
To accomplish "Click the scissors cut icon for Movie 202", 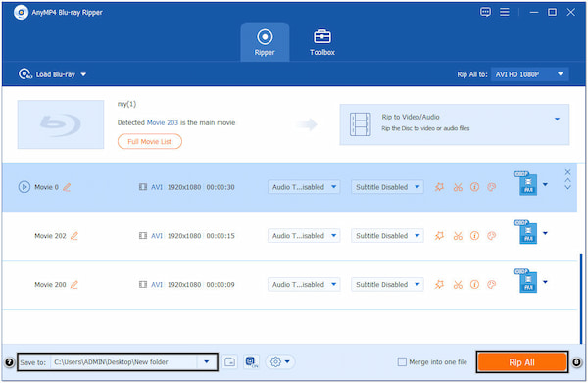I will [458, 236].
